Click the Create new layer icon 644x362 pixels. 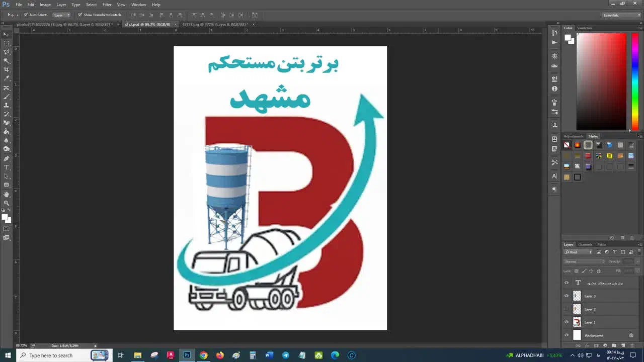[623, 345]
